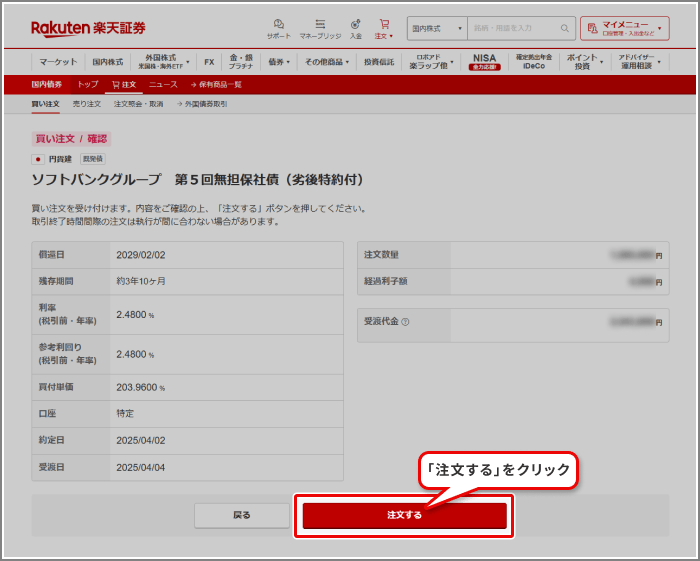Expand the ポイント投資 menu
This screenshot has height=561, width=700.
tap(585, 62)
